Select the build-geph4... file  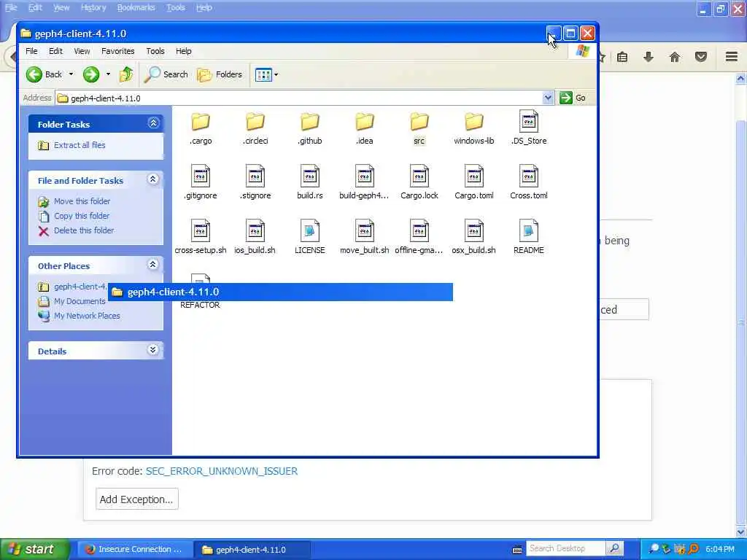pyautogui.click(x=365, y=182)
